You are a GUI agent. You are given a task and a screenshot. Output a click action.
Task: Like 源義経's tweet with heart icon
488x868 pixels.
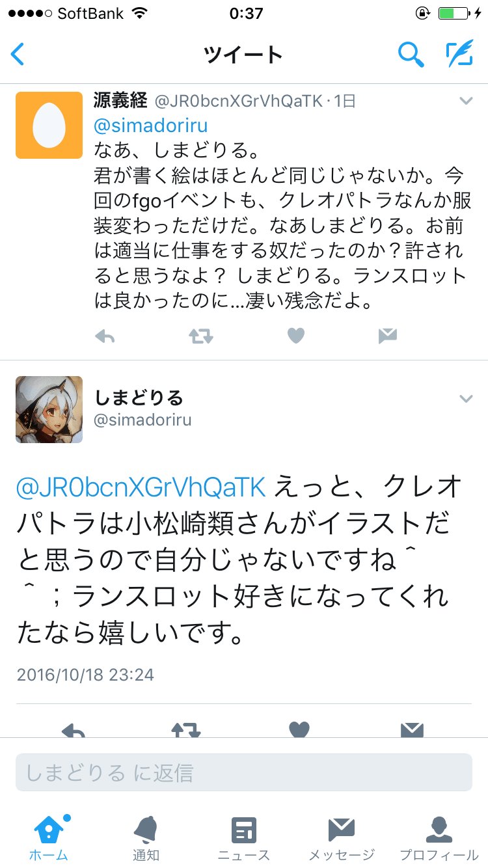(296, 336)
